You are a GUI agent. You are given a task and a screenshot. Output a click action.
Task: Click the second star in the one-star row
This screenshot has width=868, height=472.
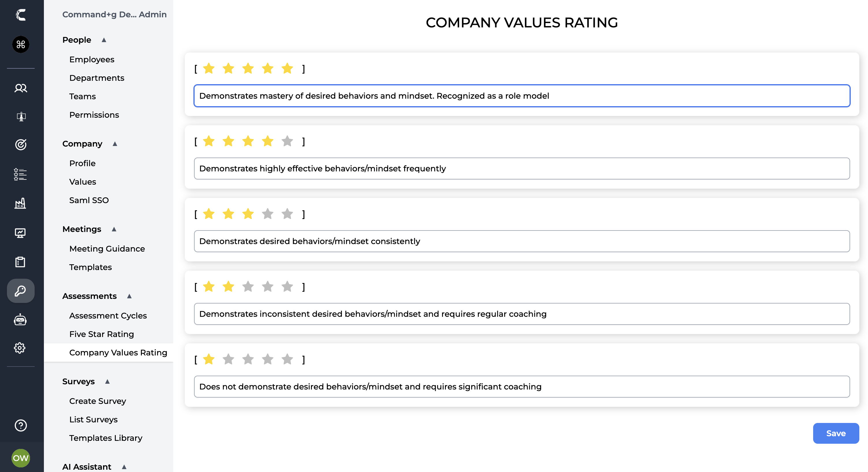[x=228, y=359]
